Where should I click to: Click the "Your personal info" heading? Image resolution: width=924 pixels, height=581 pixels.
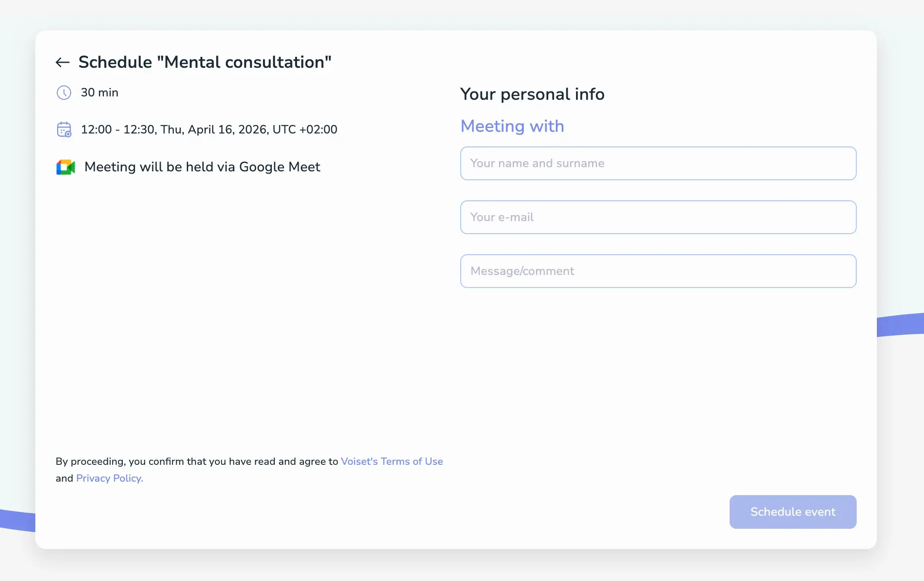pos(532,94)
